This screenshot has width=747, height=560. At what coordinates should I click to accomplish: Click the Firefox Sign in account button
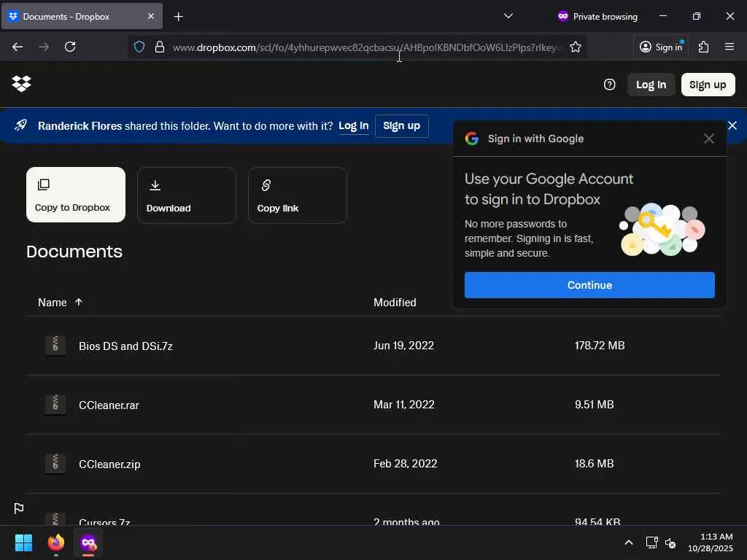[661, 47]
